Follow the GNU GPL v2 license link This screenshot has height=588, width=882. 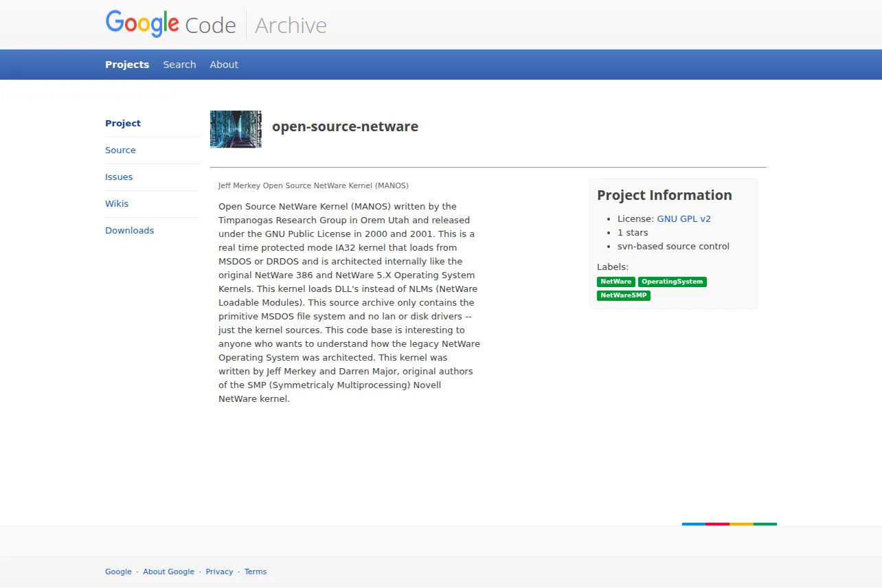[683, 219]
